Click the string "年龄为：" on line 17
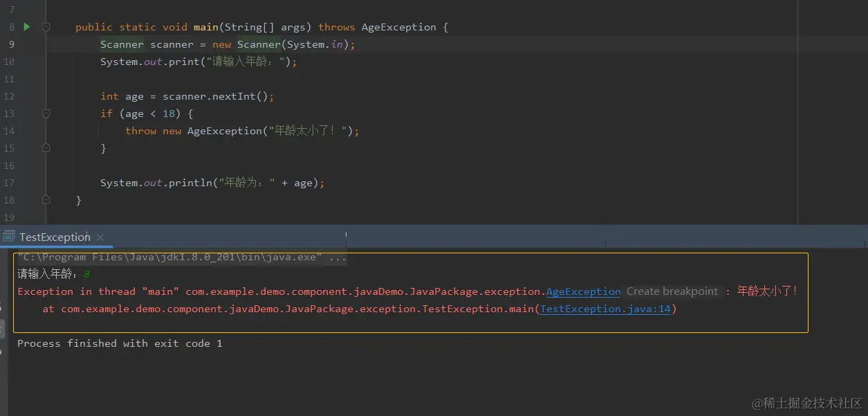This screenshot has height=416, width=868. tap(247, 183)
